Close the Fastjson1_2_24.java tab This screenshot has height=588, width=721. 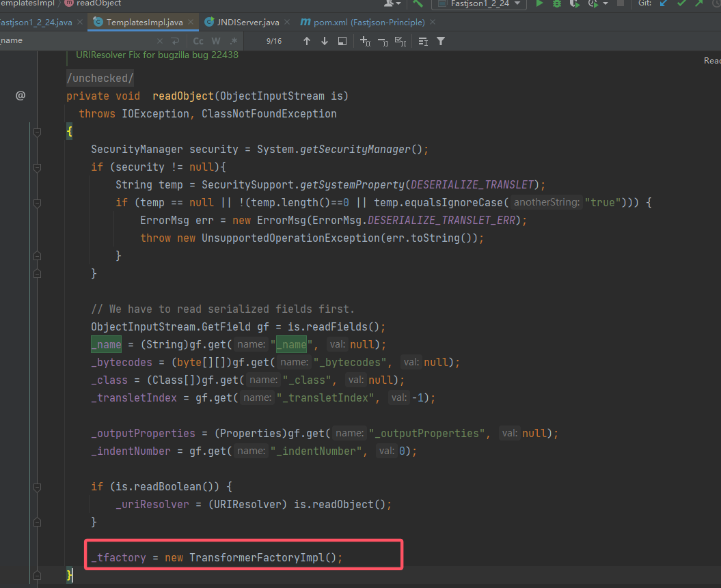coord(80,22)
